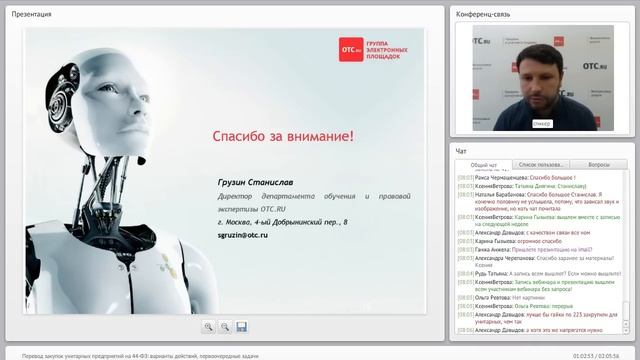Viewport: 640px width, 360px height.
Task: Click the sgruzin@otc.ru email on the slide
Action: click(243, 235)
